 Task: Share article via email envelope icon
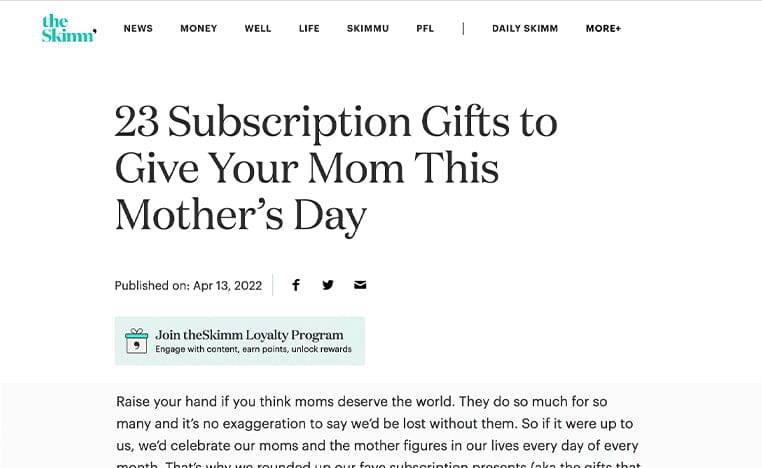click(360, 285)
